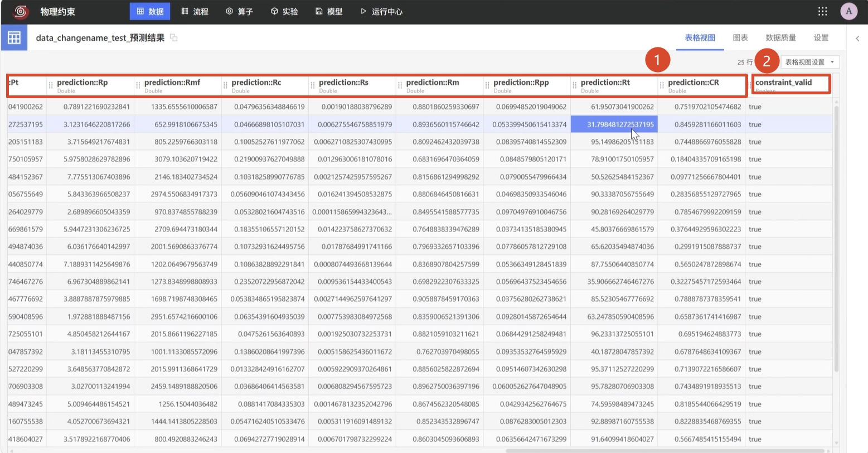
Task: Select the prediction::CR column header
Action: pos(701,85)
